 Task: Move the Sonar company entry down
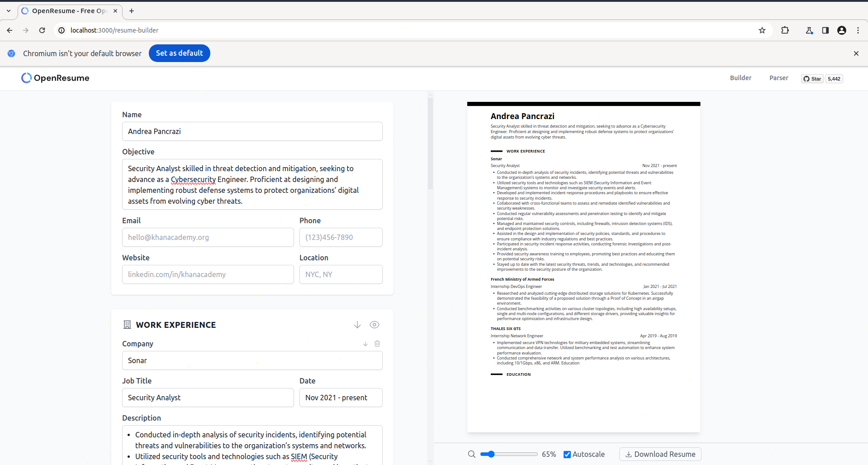(x=365, y=344)
